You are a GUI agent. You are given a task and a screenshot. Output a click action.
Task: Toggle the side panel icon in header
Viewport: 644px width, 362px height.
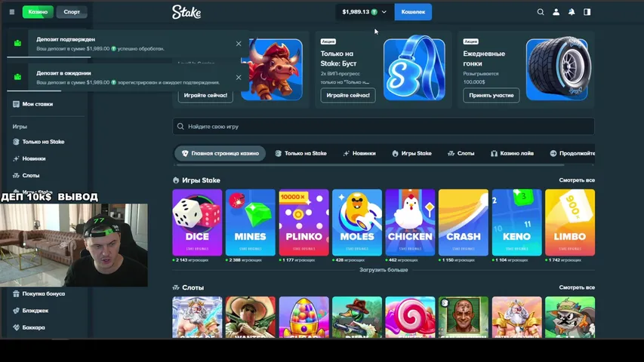587,12
